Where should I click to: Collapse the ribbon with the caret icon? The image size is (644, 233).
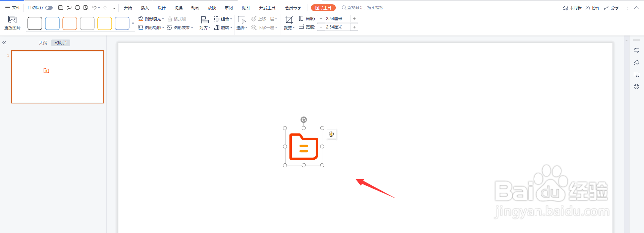(637, 8)
